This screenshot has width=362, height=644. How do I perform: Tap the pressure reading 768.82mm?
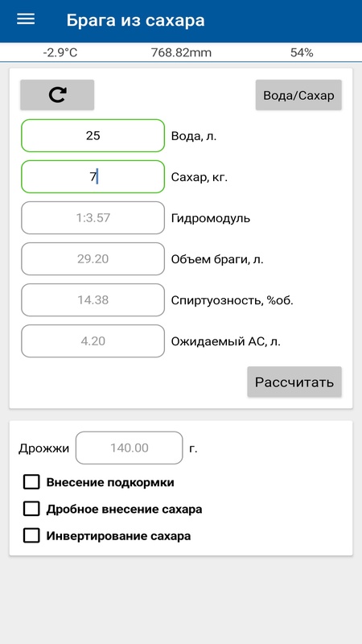[x=181, y=52]
